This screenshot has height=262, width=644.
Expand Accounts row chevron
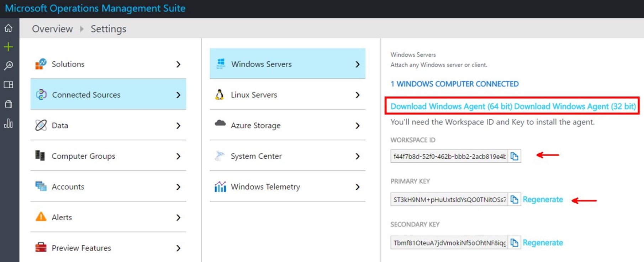pos(179,187)
